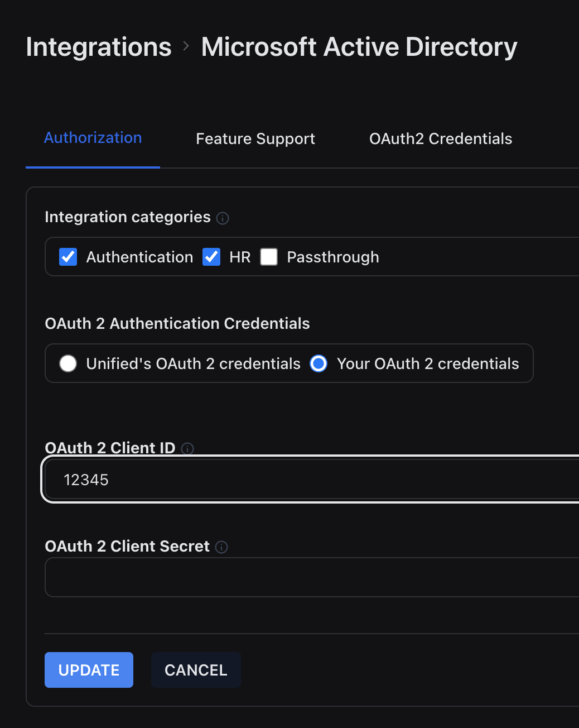Click the OAuth 2 Client Secret field label
Viewport: 579px width, 728px height.
127,546
